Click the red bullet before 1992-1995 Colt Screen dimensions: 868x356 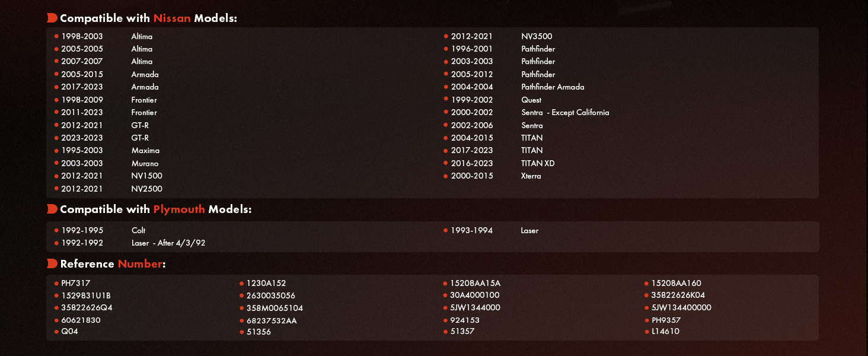pyautogui.click(x=56, y=230)
